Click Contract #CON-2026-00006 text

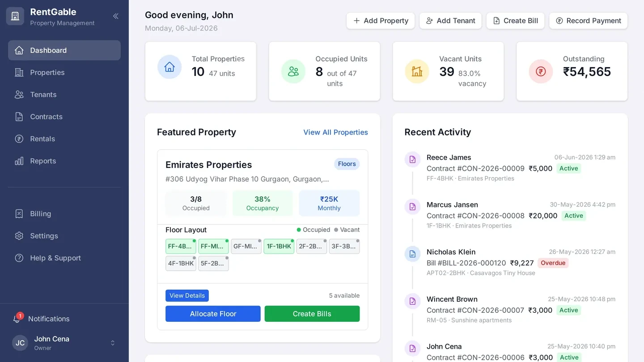pyautogui.click(x=475, y=358)
